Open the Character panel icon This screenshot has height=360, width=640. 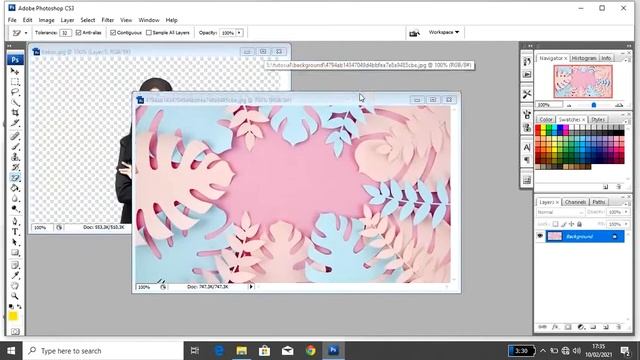coord(527,147)
